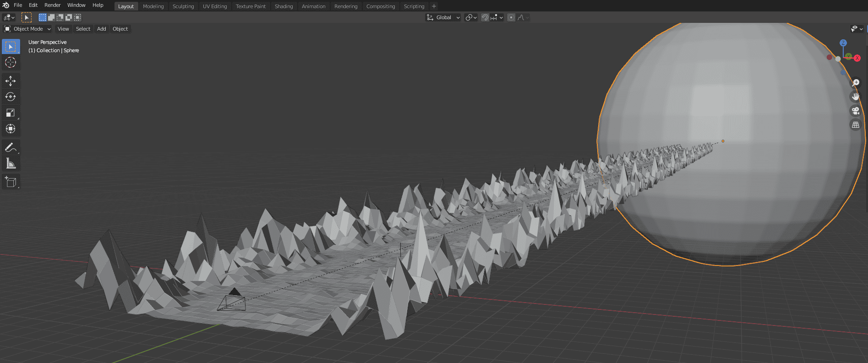Select the Transform tool

click(x=11, y=129)
